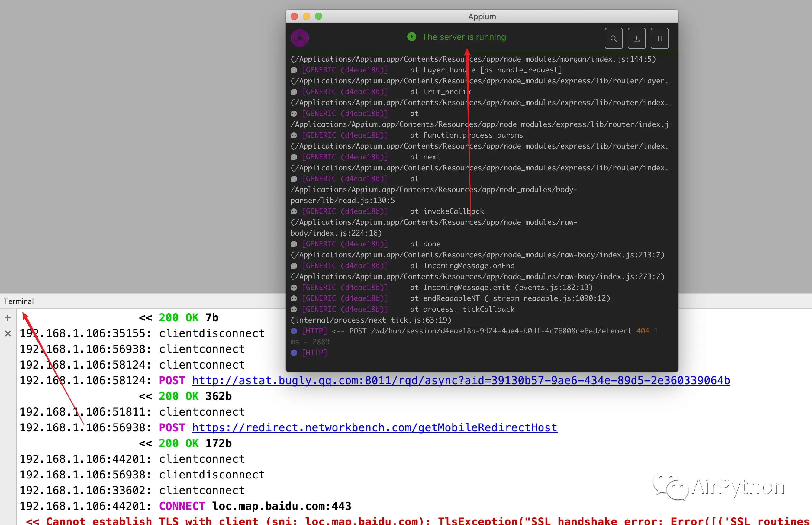
Task: Click the search logs magnifier icon
Action: coord(614,39)
